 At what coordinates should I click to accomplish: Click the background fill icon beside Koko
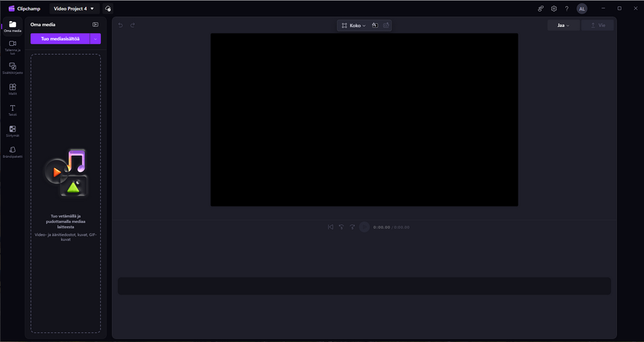pyautogui.click(x=375, y=26)
